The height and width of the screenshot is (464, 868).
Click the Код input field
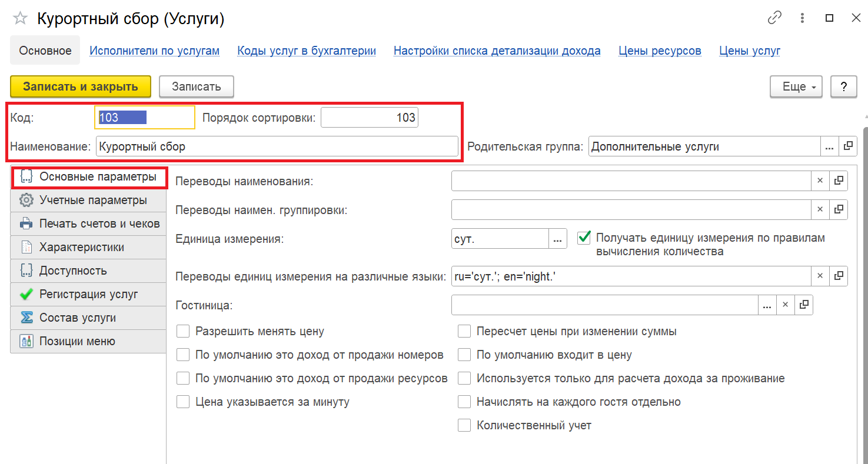pos(145,118)
